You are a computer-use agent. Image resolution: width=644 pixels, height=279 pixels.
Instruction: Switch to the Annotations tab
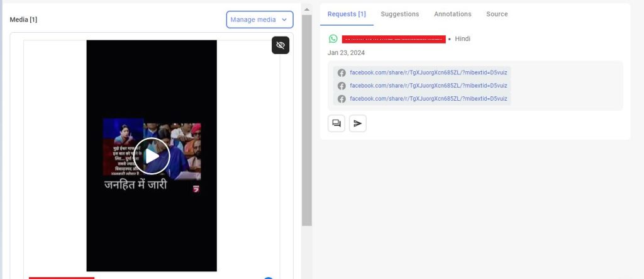453,14
